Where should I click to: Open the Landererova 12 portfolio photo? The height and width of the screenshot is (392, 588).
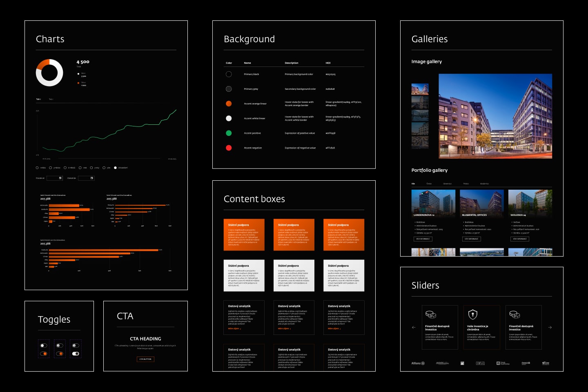pos(433,203)
